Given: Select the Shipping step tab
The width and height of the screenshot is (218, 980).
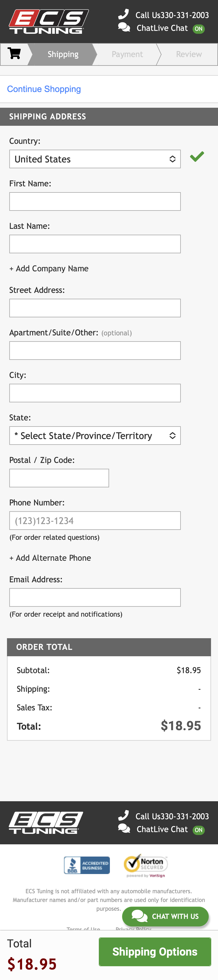Looking at the screenshot, I should pos(62,54).
